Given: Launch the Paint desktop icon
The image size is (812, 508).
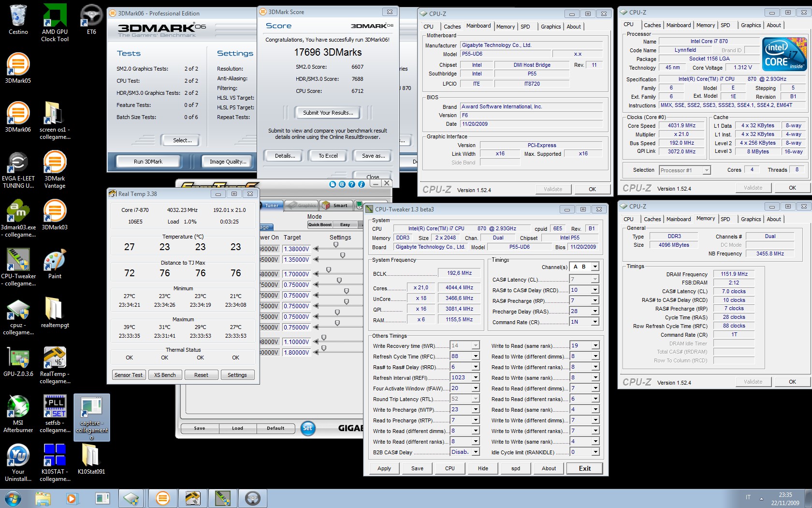Looking at the screenshot, I should 55,264.
